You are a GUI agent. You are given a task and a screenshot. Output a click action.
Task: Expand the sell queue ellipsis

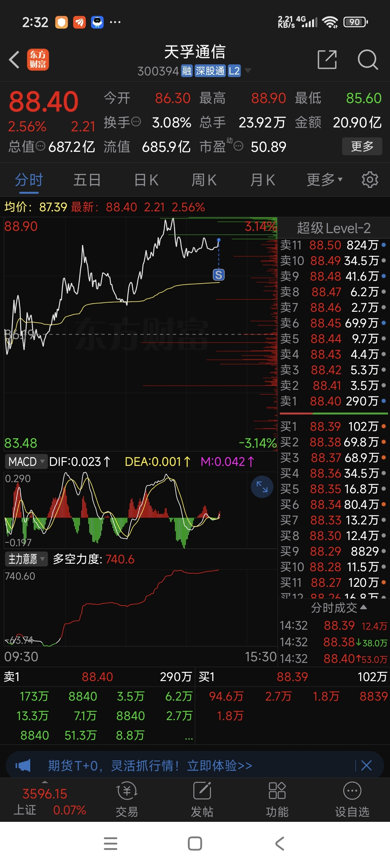[x=188, y=738]
